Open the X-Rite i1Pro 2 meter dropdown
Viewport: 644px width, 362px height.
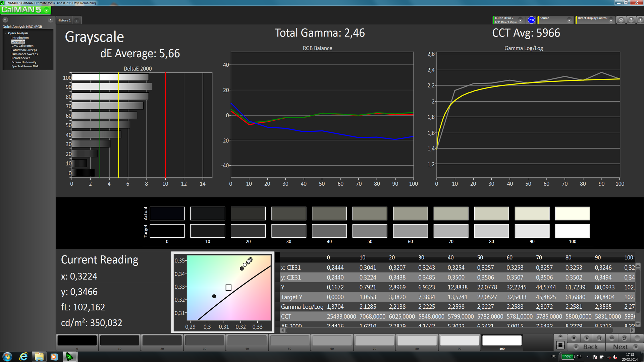coord(520,20)
